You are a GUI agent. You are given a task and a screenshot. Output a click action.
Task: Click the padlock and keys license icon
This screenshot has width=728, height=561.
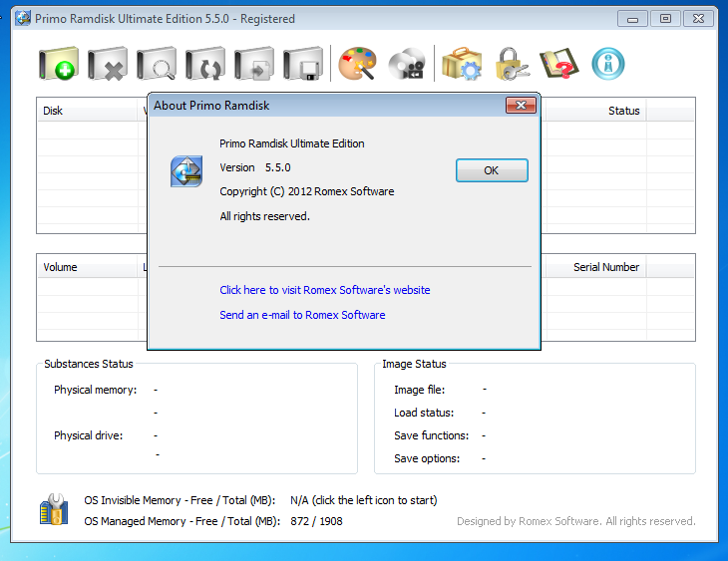[512, 63]
